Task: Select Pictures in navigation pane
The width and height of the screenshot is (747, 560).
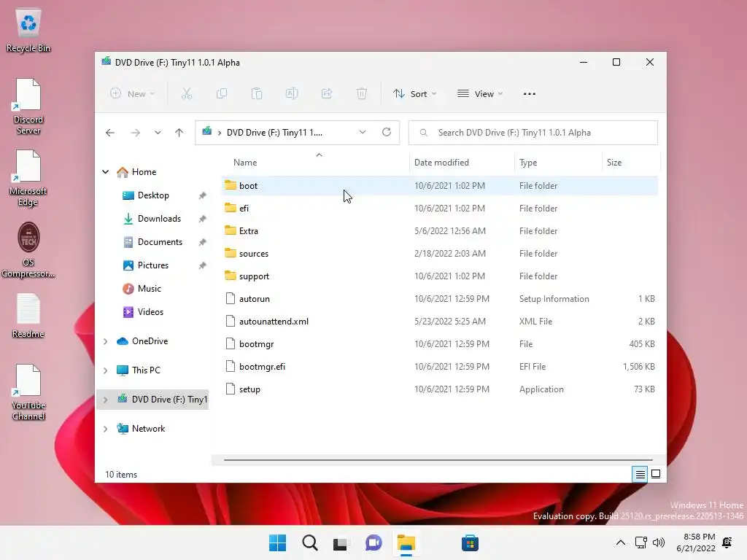Action: 152,265
